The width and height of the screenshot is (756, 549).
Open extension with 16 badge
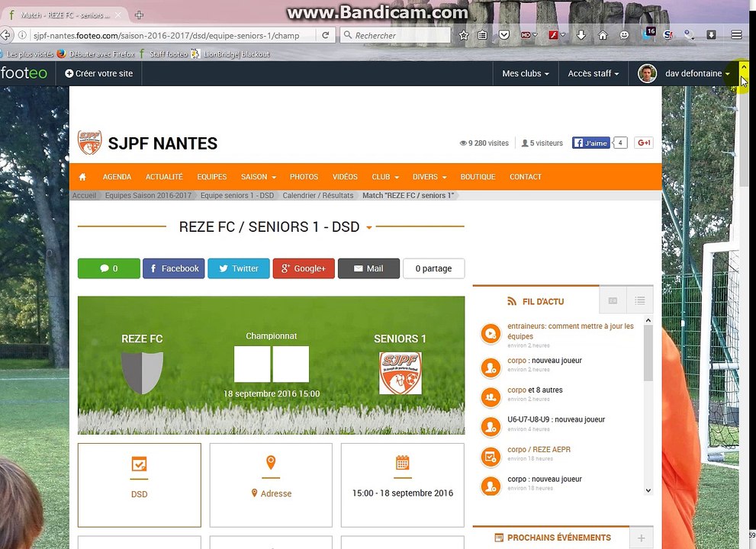pyautogui.click(x=649, y=34)
